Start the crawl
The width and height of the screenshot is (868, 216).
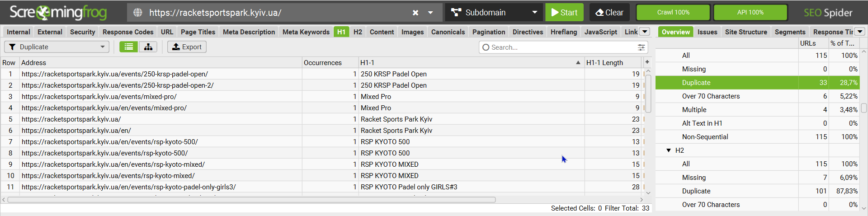(x=564, y=13)
